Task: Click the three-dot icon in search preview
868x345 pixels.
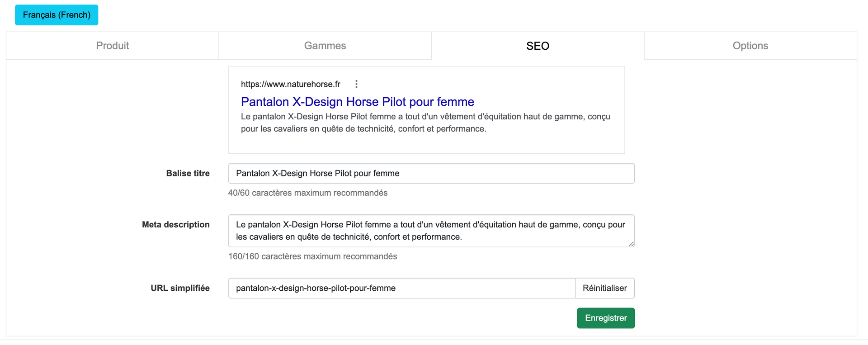Action: pos(356,84)
